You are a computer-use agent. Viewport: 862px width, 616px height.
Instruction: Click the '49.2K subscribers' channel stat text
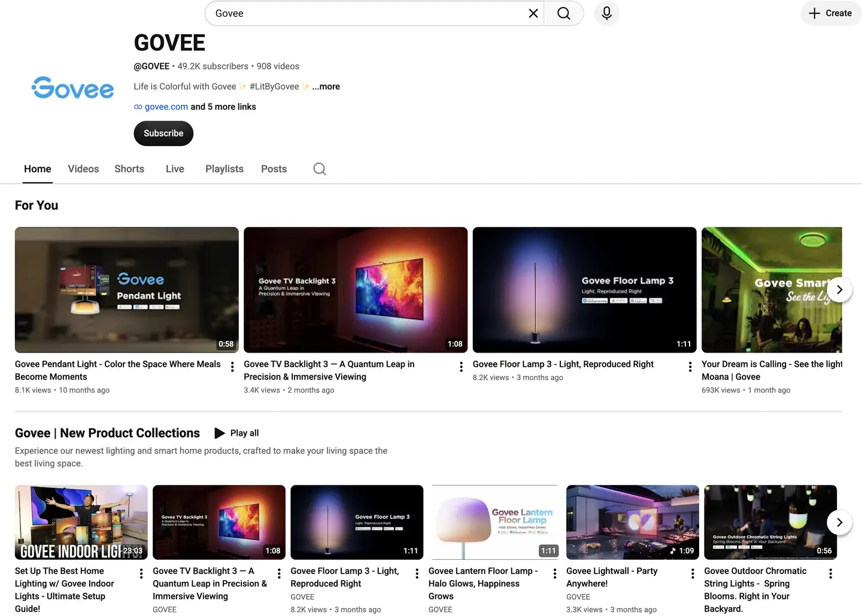coord(213,66)
